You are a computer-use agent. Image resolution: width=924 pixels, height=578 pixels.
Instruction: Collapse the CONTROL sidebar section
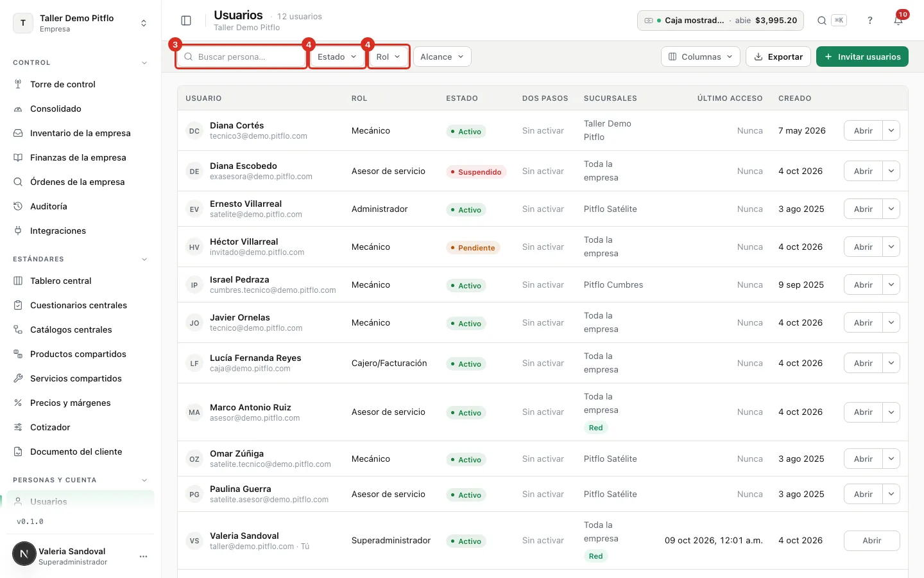(144, 63)
